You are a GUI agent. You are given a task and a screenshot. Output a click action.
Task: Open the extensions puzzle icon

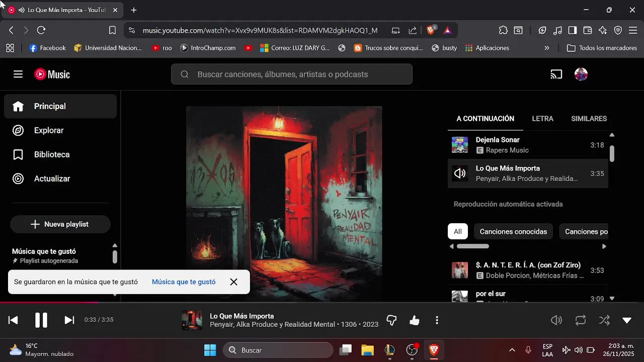pyautogui.click(x=503, y=30)
